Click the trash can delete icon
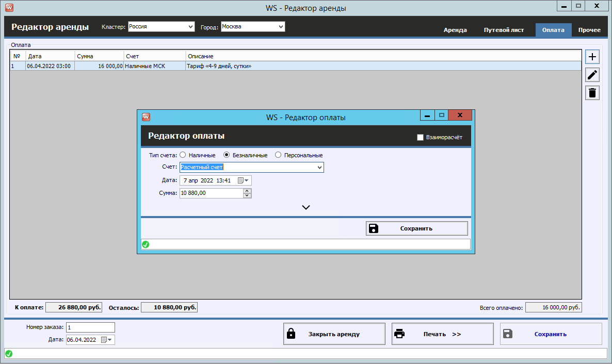 pos(592,93)
